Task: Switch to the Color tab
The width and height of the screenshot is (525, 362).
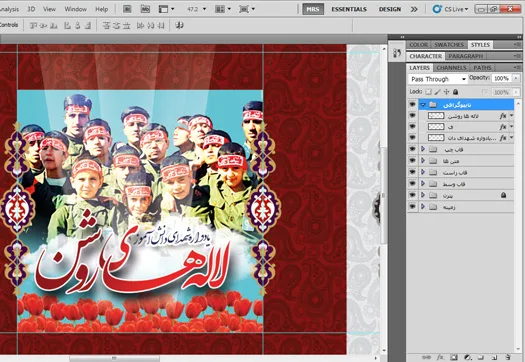Action: [419, 45]
